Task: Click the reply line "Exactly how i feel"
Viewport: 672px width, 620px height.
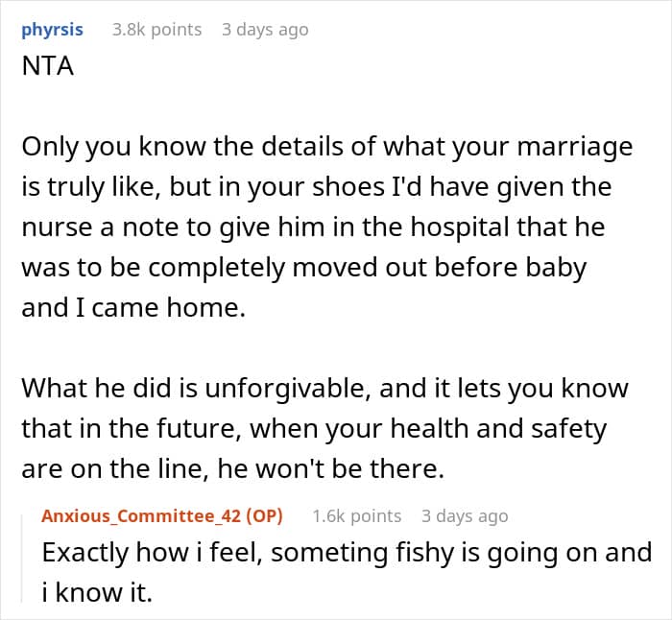Action: pyautogui.click(x=346, y=554)
